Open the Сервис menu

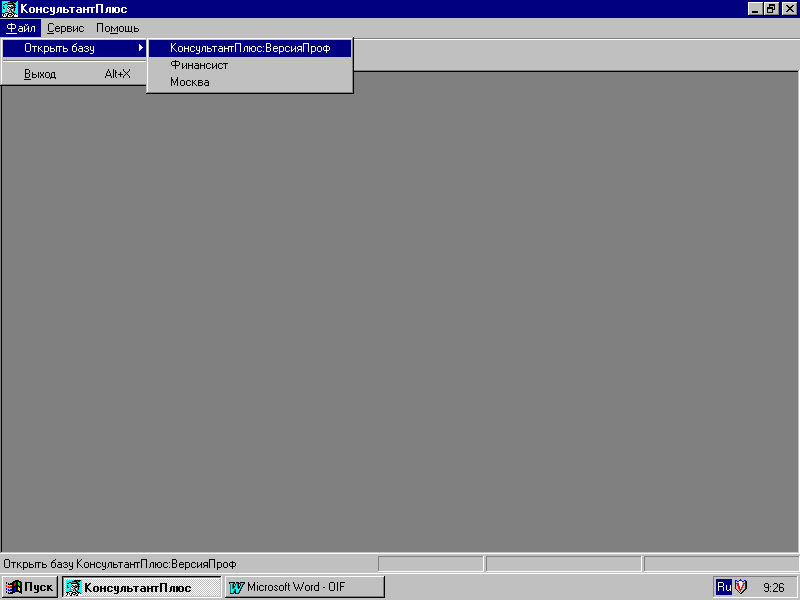(x=65, y=28)
